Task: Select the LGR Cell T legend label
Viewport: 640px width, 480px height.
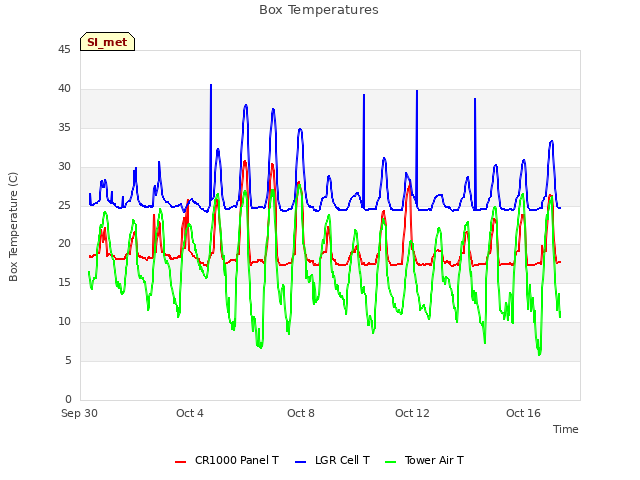Action: pyautogui.click(x=342, y=460)
